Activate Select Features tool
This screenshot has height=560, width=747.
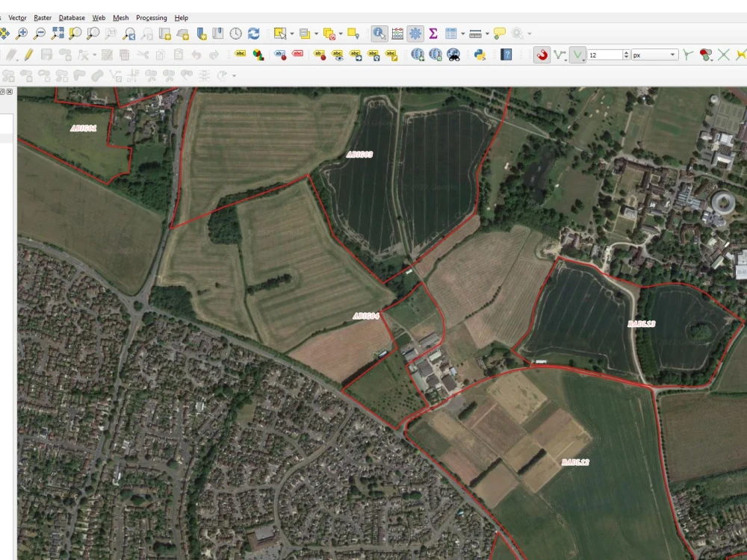pyautogui.click(x=279, y=34)
